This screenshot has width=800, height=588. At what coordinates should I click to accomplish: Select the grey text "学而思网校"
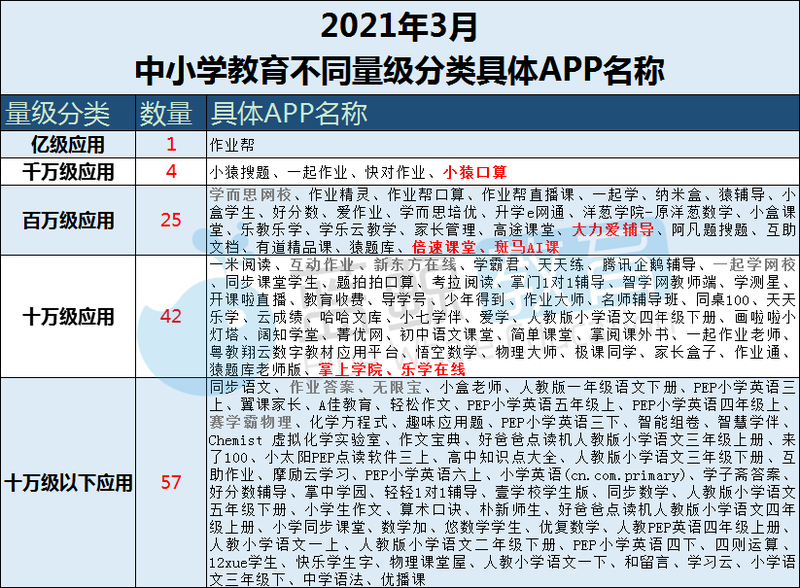251,195
